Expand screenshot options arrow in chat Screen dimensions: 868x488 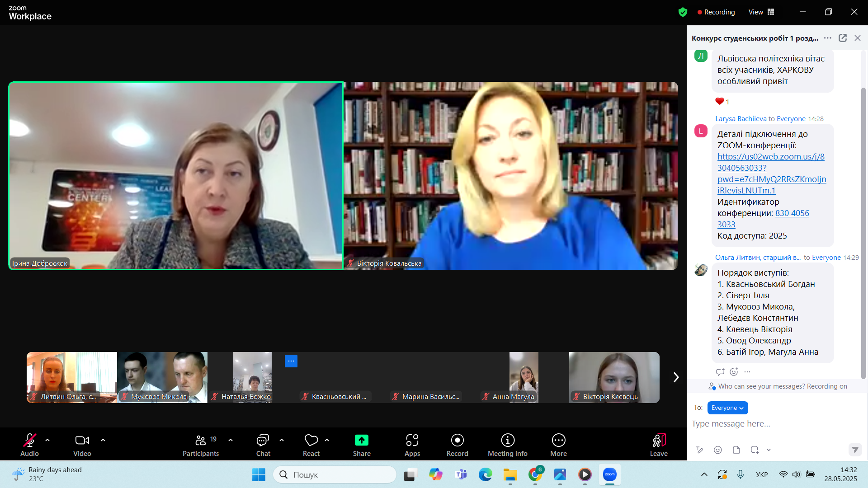point(769,450)
